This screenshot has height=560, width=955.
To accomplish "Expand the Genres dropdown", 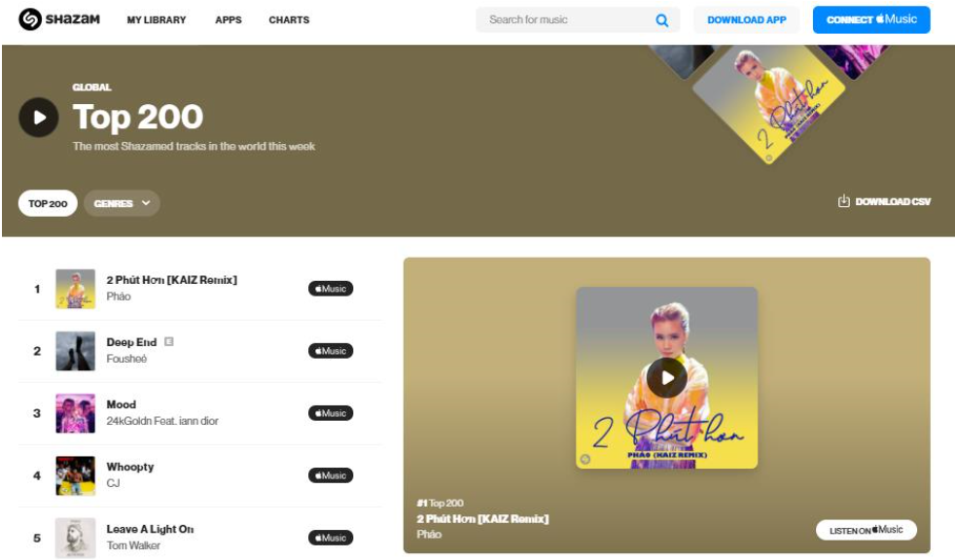I will [122, 203].
